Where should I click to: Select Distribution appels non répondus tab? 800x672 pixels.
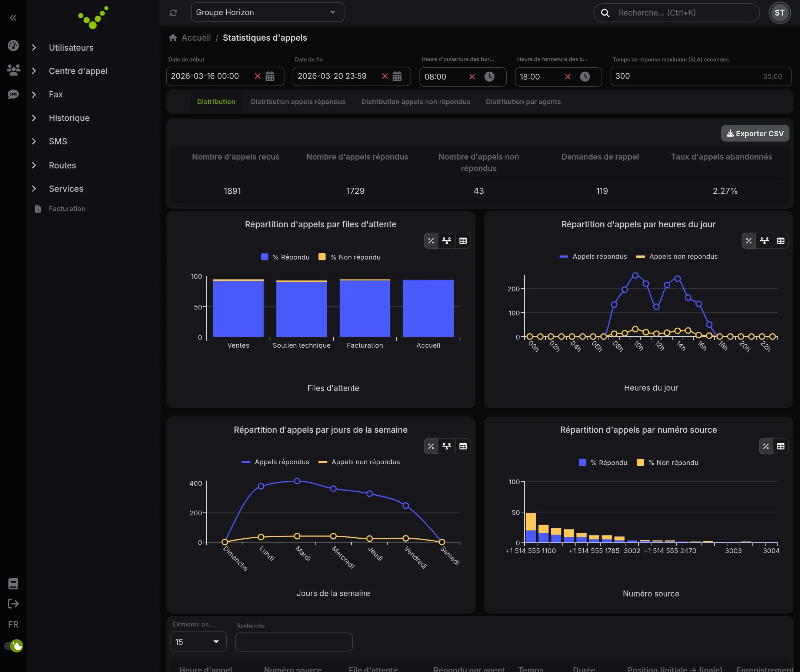(x=416, y=102)
